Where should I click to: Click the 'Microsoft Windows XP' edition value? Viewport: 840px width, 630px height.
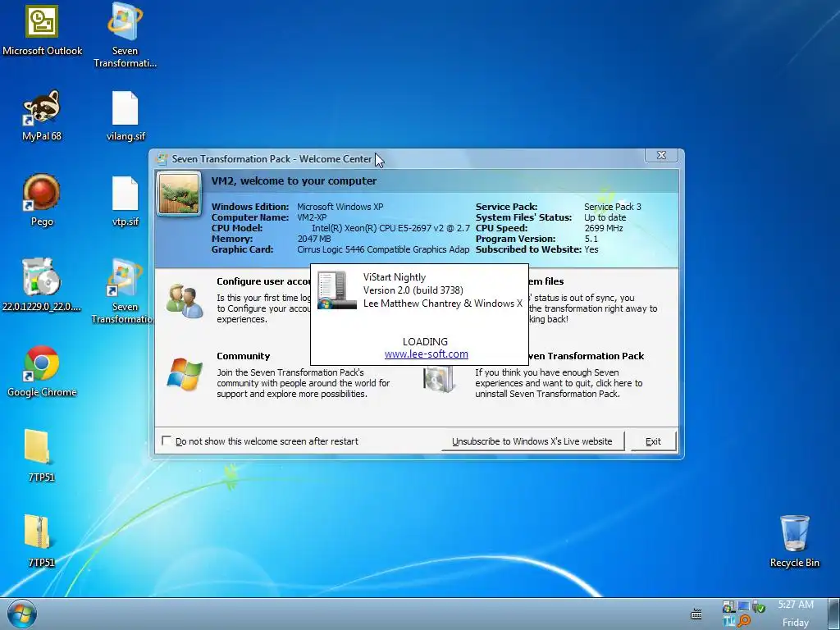point(340,207)
